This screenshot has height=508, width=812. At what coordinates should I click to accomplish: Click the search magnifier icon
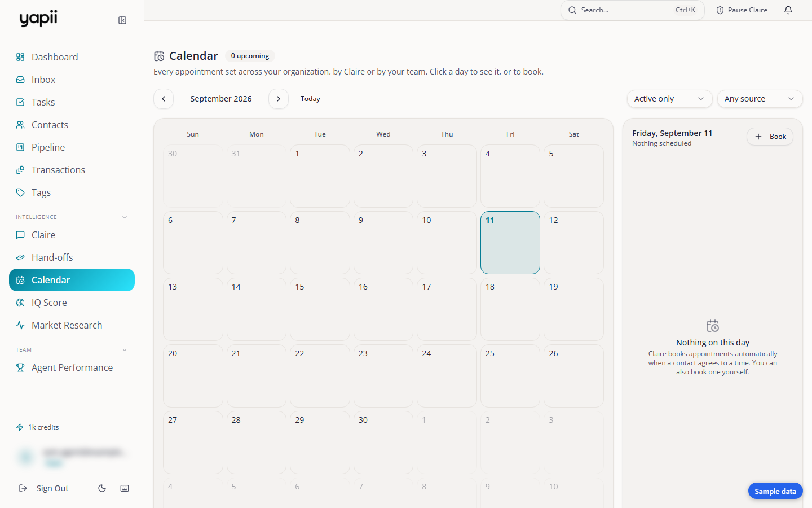tap(572, 10)
